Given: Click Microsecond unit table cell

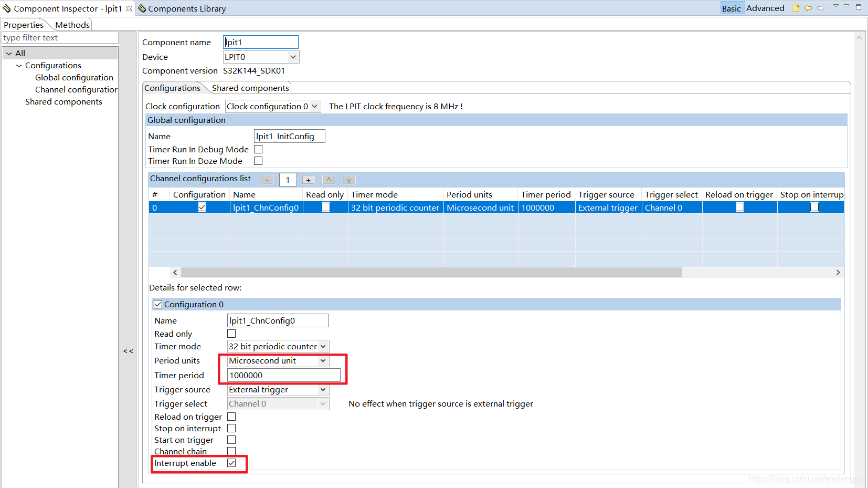Looking at the screenshot, I should coord(481,207).
